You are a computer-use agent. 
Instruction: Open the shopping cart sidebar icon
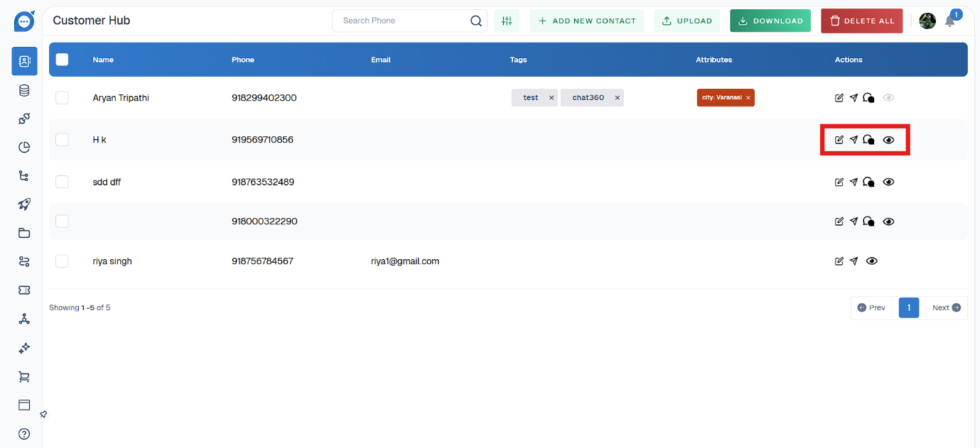(24, 377)
